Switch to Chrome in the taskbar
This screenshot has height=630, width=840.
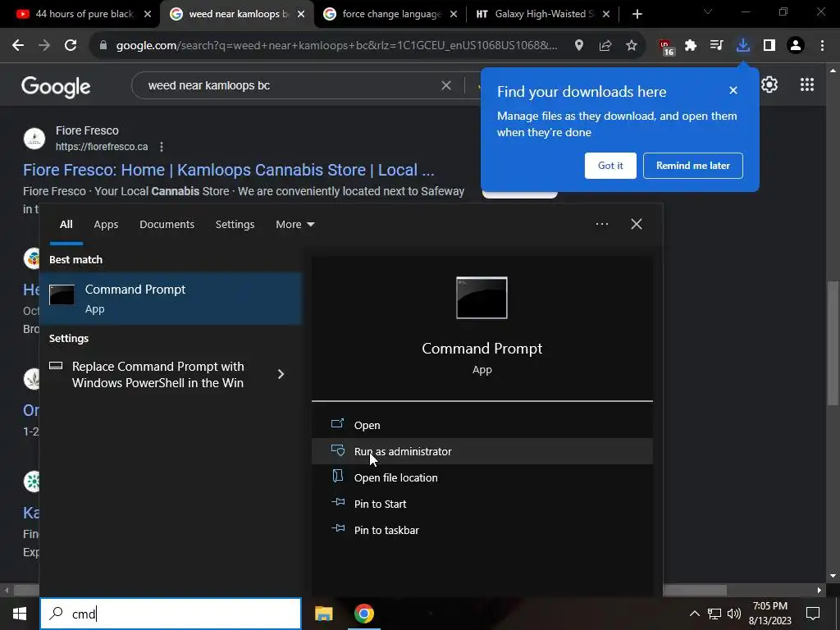363,614
